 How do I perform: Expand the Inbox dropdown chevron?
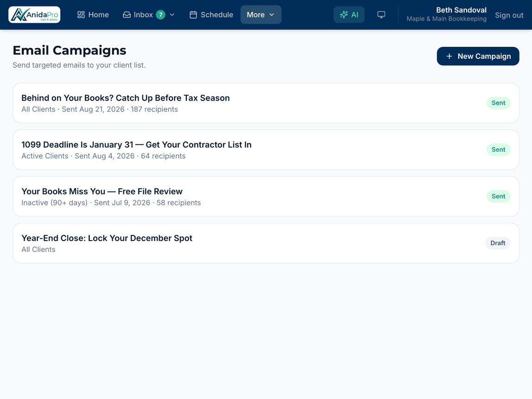tap(172, 14)
